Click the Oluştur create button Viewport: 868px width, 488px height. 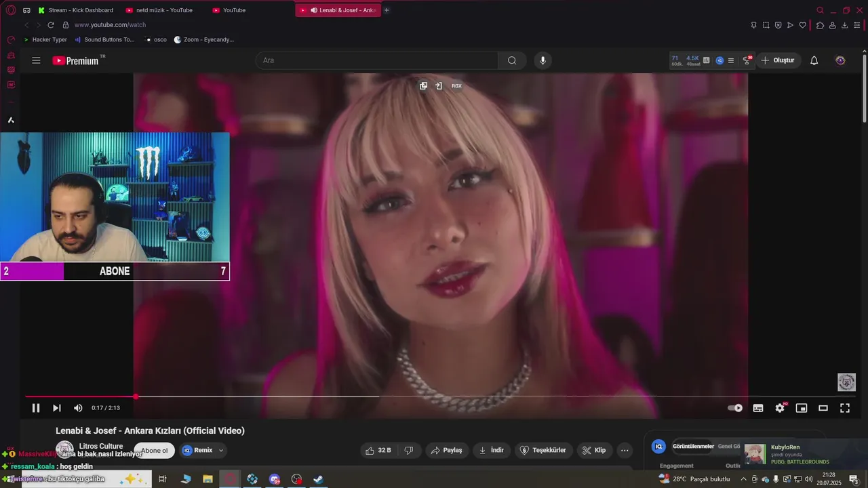(x=778, y=60)
